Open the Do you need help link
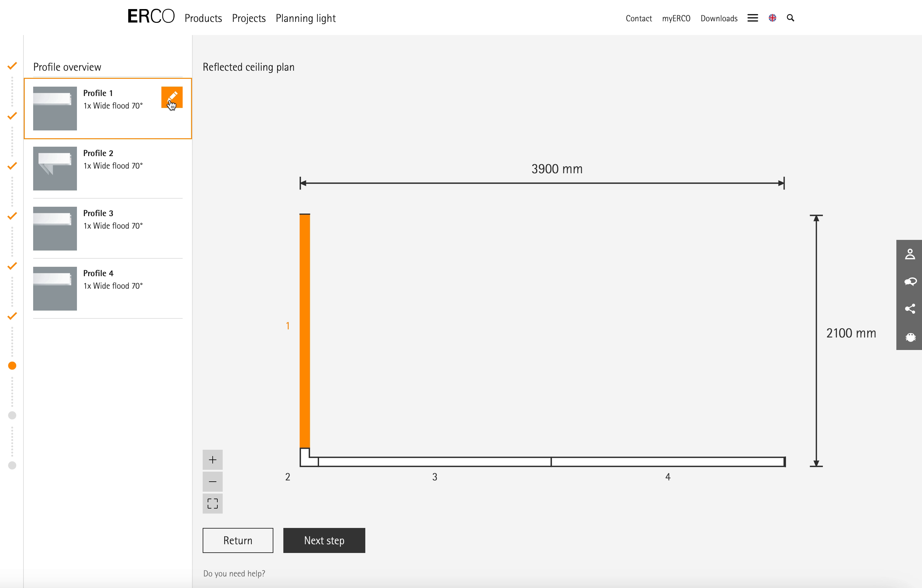Viewport: 922px width, 588px height. [234, 573]
